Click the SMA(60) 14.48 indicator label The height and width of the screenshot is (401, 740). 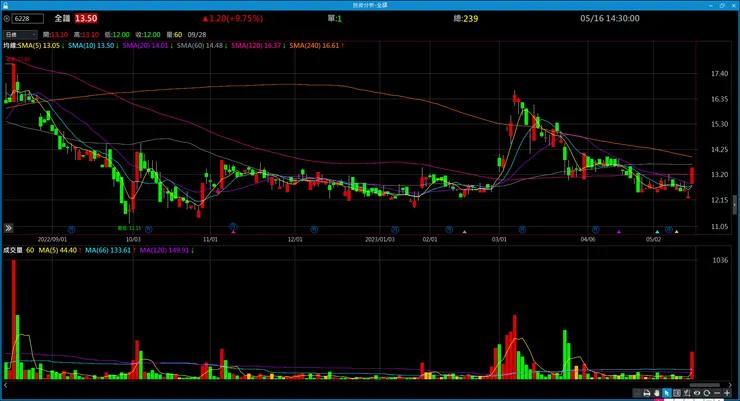coord(202,46)
